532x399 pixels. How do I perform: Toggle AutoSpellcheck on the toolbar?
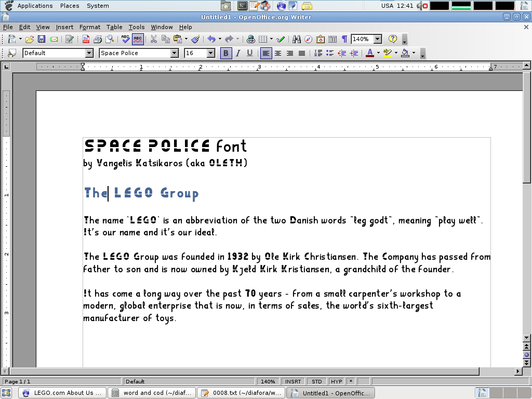(137, 39)
